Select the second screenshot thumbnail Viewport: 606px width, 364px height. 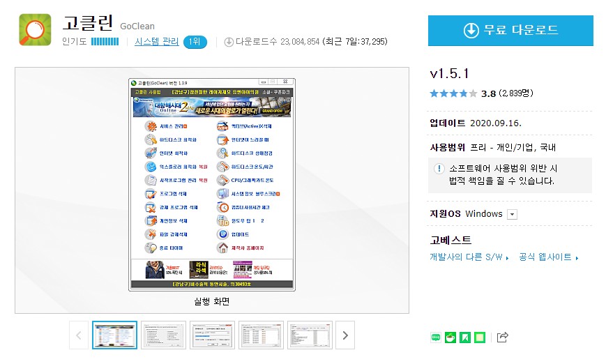pyautogui.click(x=163, y=335)
